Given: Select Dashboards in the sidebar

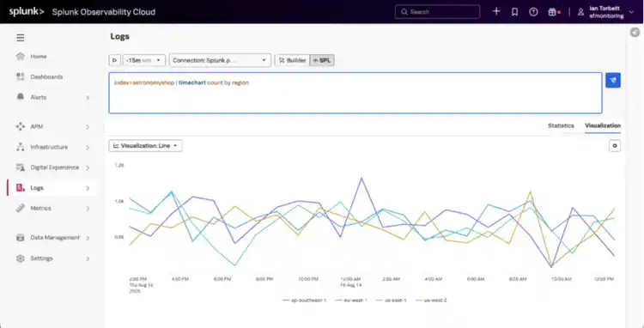Looking at the screenshot, I should coord(46,76).
